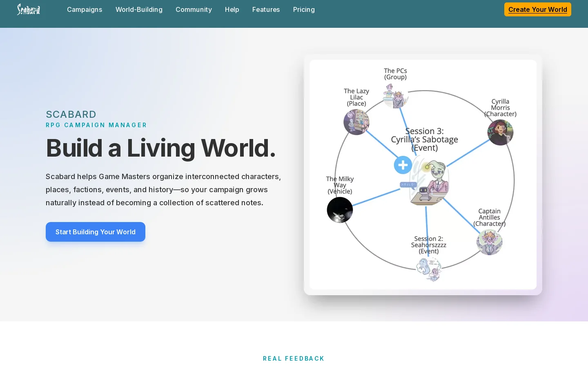Click the 'RPG CAMPAIGN MANAGER' subtitle
Viewport: 588px width, 368px height.
coord(96,125)
